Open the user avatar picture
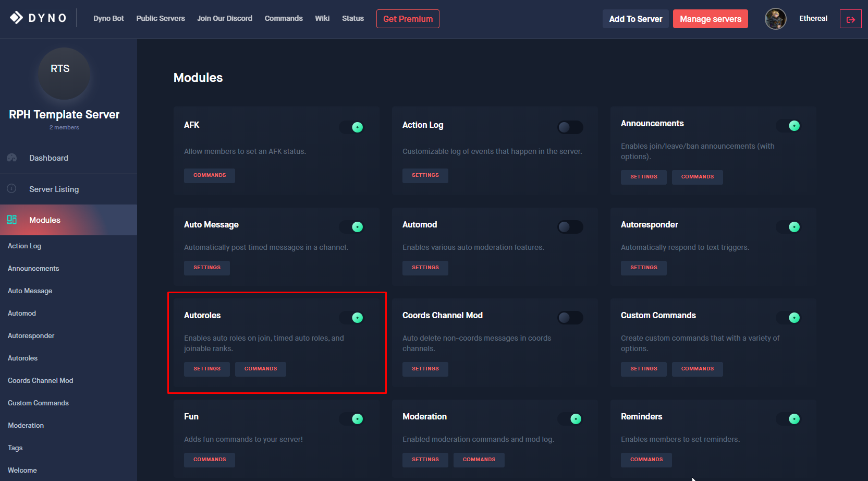The height and width of the screenshot is (481, 868). (775, 19)
